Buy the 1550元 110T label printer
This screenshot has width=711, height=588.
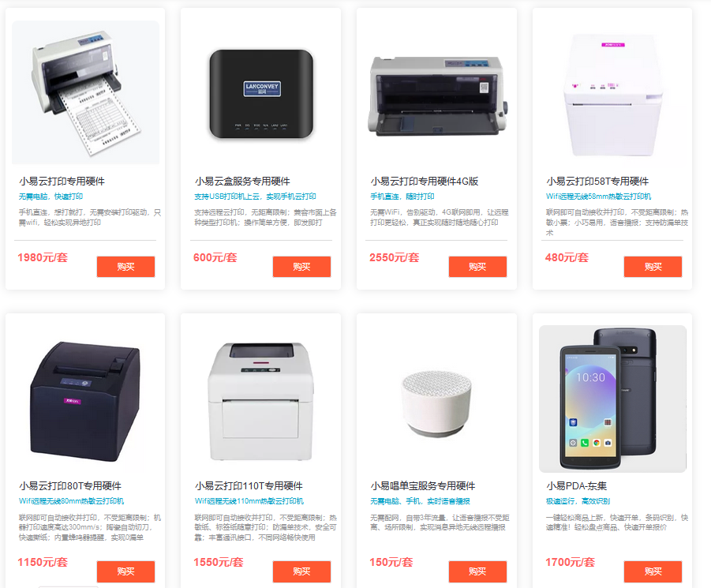click(301, 571)
